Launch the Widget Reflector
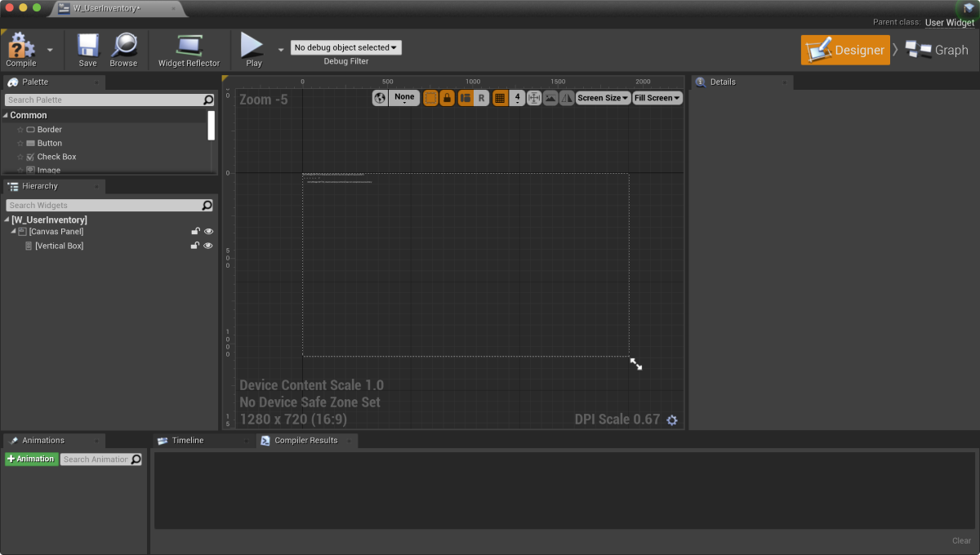980x555 pixels. pyautogui.click(x=189, y=47)
